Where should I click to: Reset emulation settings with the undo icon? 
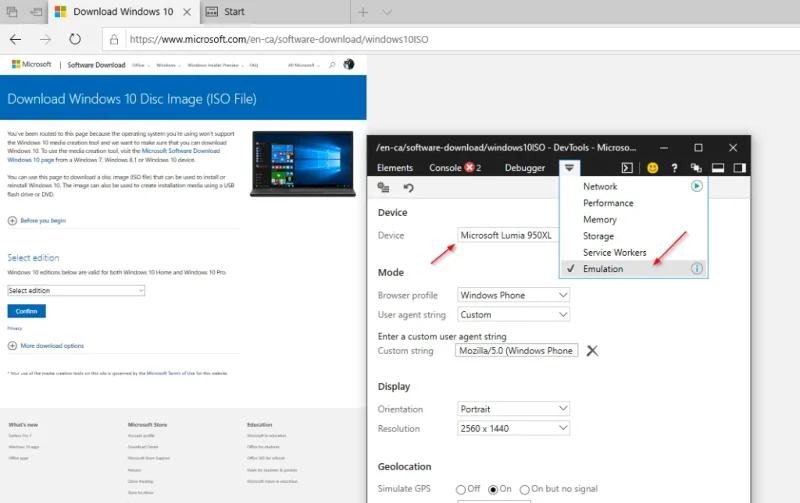[x=408, y=187]
